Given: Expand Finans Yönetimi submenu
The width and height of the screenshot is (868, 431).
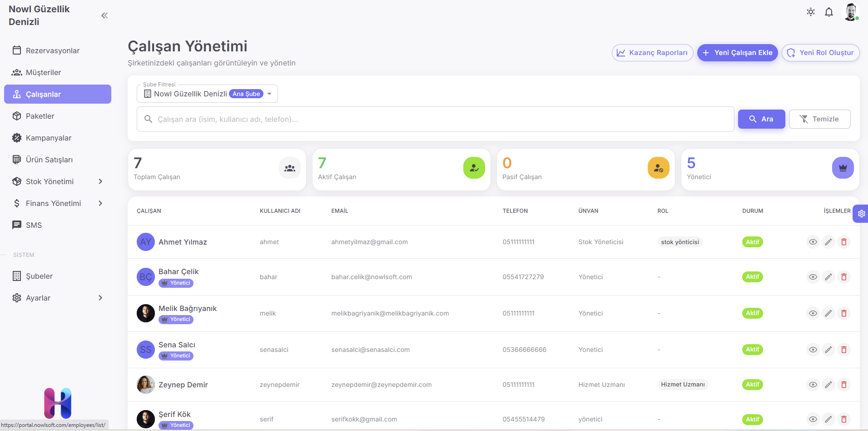Looking at the screenshot, I should click(x=100, y=203).
